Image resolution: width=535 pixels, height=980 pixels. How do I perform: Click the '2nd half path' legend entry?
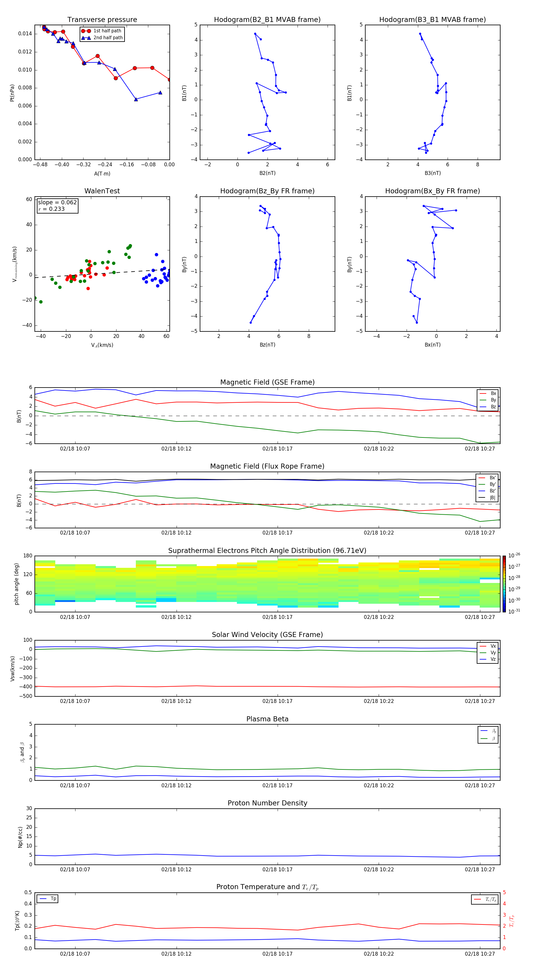102,38
